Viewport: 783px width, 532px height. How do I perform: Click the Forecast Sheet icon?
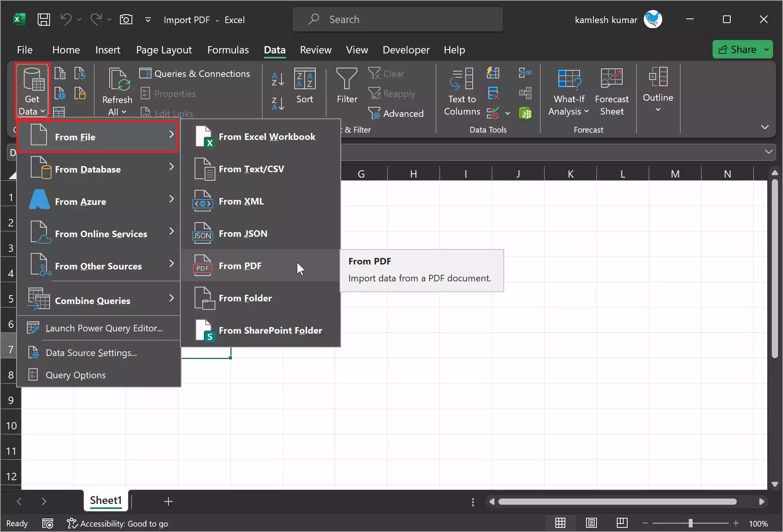click(611, 91)
